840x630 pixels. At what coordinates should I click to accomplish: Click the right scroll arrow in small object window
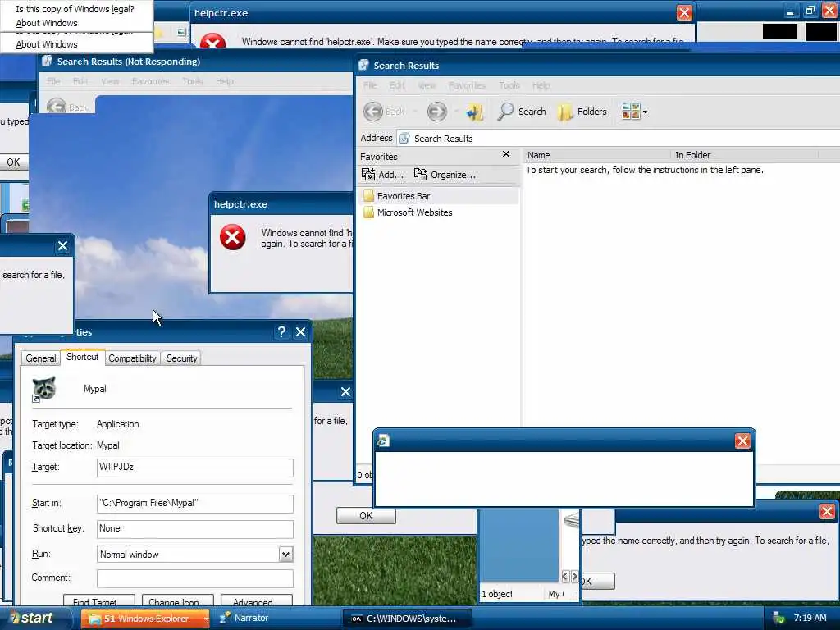pos(574,577)
